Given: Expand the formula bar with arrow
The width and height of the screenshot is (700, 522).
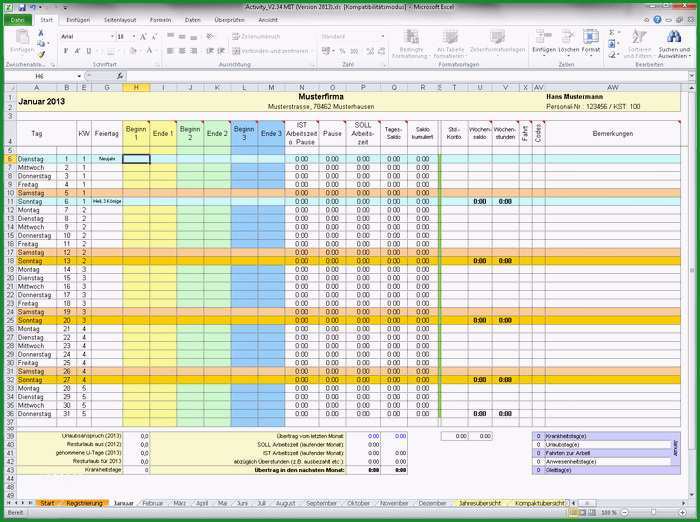Looking at the screenshot, I should [x=692, y=76].
